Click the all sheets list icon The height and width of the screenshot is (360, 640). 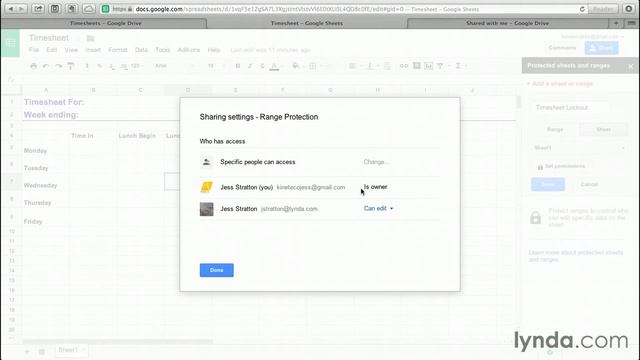coord(41,351)
